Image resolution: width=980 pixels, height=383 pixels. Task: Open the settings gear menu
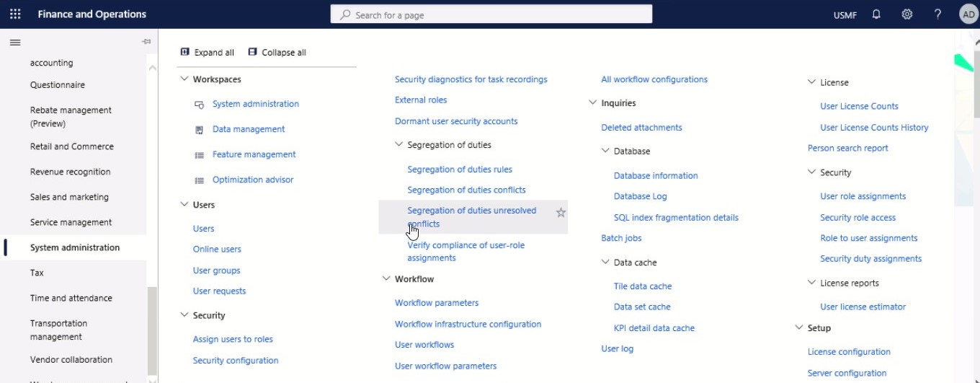pyautogui.click(x=907, y=14)
